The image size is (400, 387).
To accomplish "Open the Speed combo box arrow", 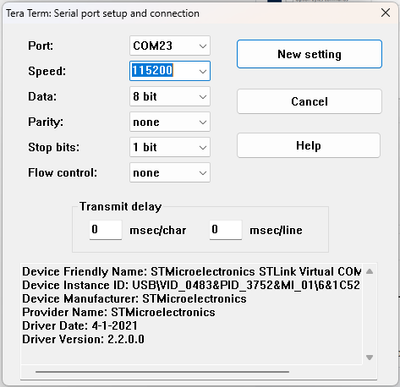I will pyautogui.click(x=203, y=71).
